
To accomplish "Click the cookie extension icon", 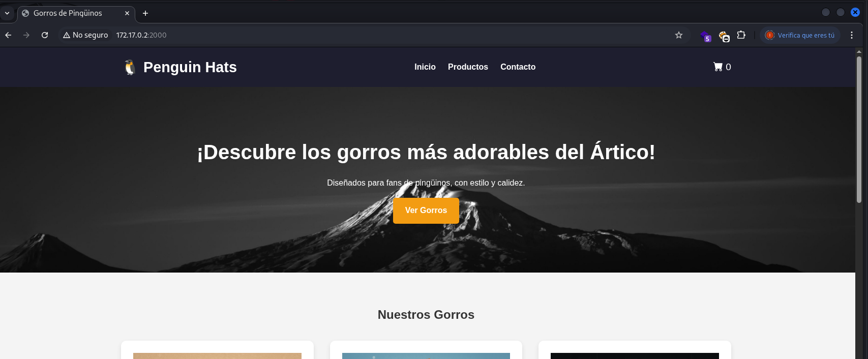I will tap(724, 36).
